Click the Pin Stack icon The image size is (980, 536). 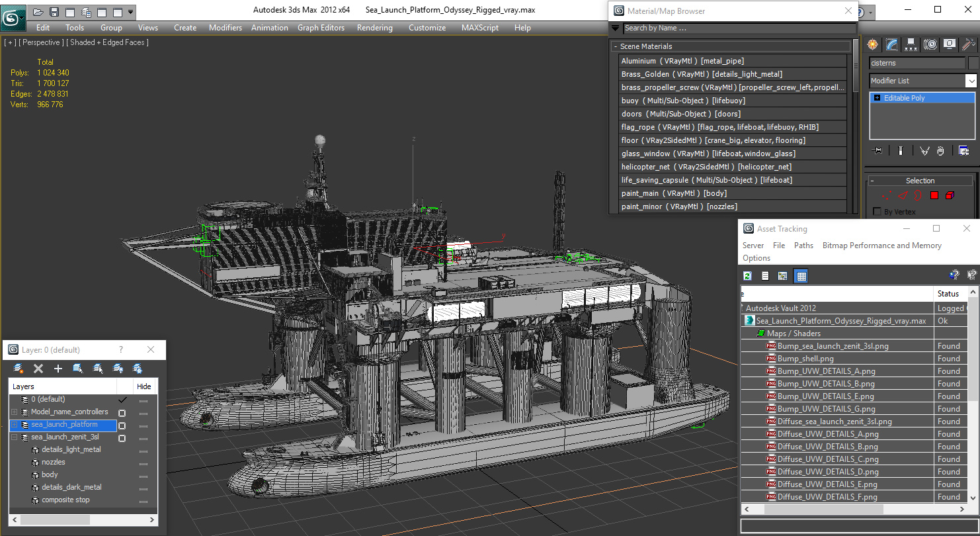click(878, 151)
